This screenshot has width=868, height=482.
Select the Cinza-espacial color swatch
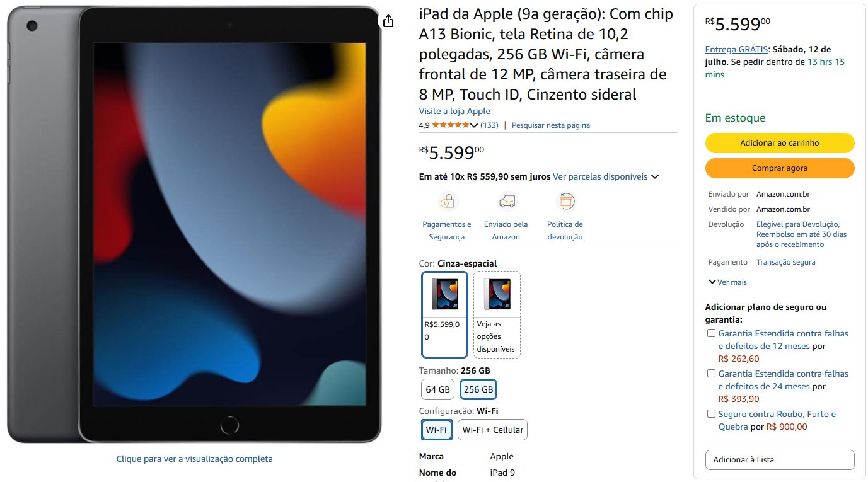tap(444, 314)
